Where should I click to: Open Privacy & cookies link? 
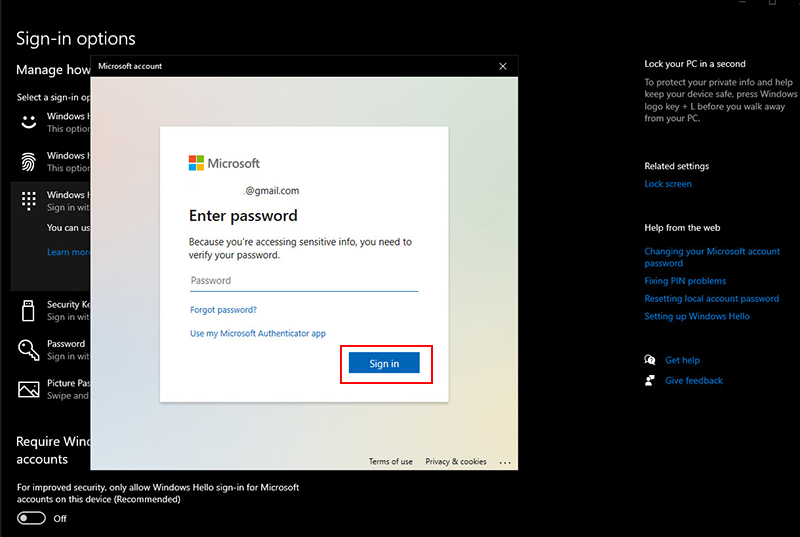tap(456, 461)
